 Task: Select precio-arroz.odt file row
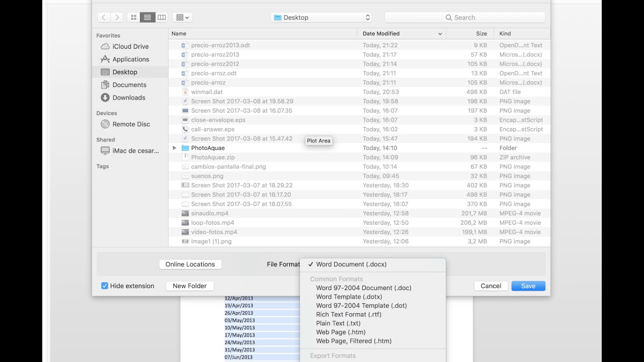click(x=359, y=73)
